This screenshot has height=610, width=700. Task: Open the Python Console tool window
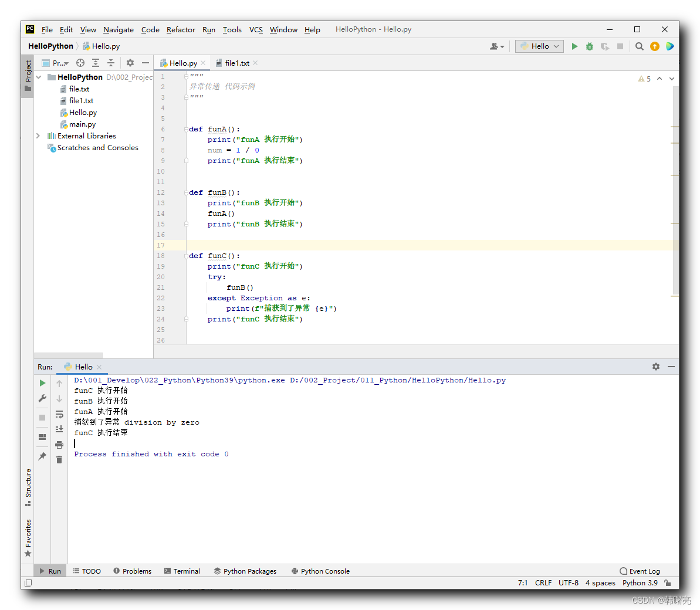pos(320,571)
